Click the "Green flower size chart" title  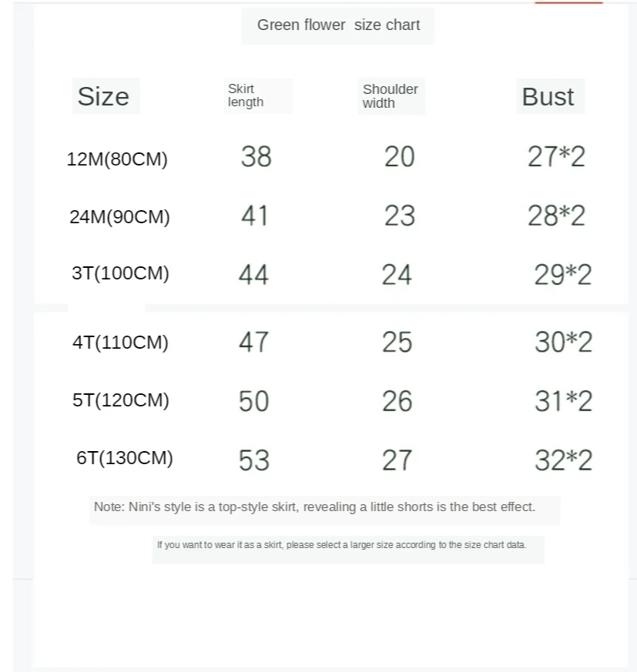338,25
